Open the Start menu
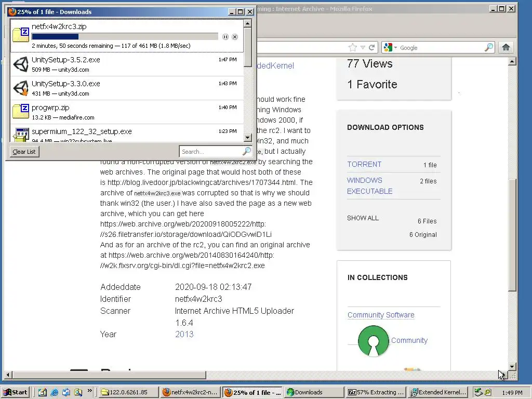Image resolution: width=532 pixels, height=399 pixels. (16, 392)
